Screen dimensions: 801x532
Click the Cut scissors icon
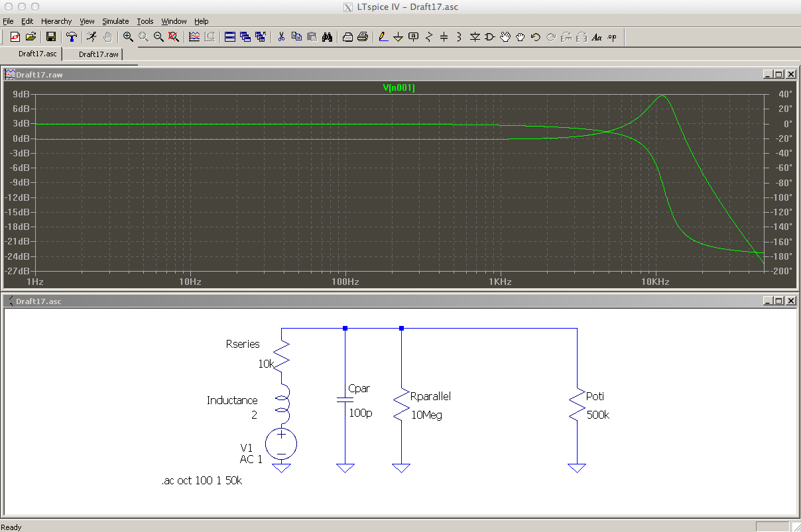[281, 37]
